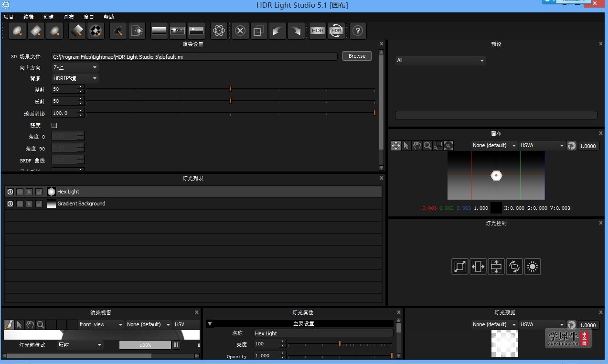Open the 窗口 menu

pos(89,17)
